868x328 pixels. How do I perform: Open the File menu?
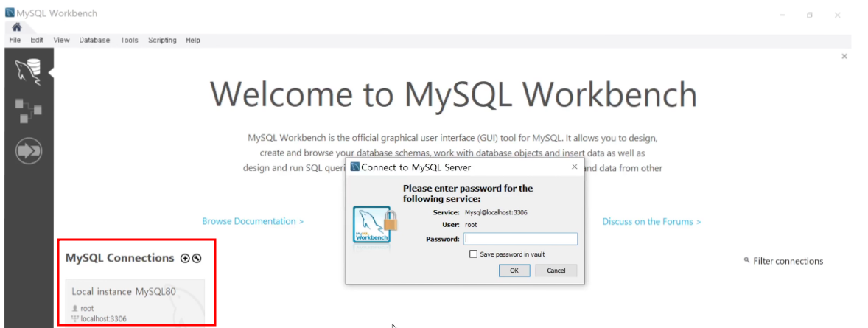click(15, 40)
